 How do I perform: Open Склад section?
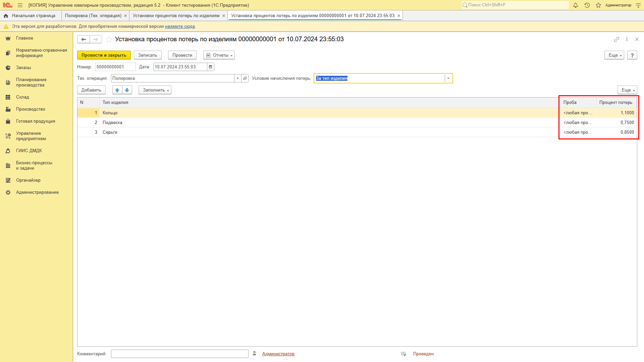click(36, 97)
